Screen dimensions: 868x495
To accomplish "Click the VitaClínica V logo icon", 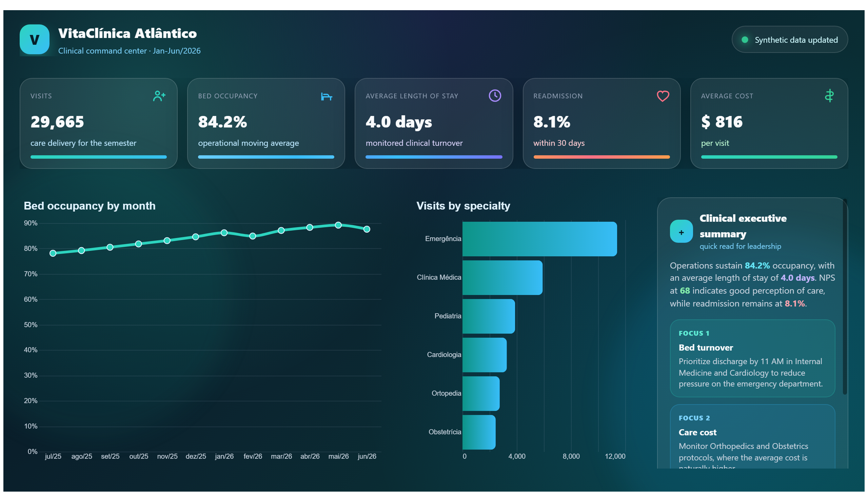I will point(34,39).
